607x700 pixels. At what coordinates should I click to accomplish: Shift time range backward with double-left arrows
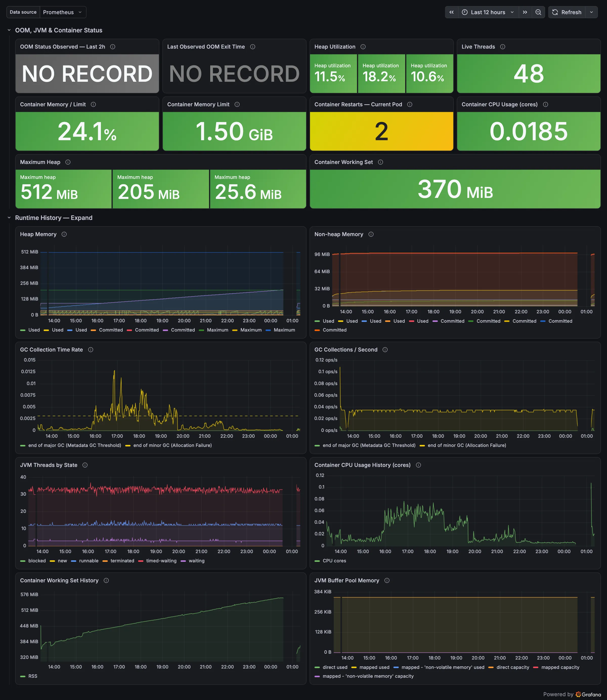click(x=451, y=12)
